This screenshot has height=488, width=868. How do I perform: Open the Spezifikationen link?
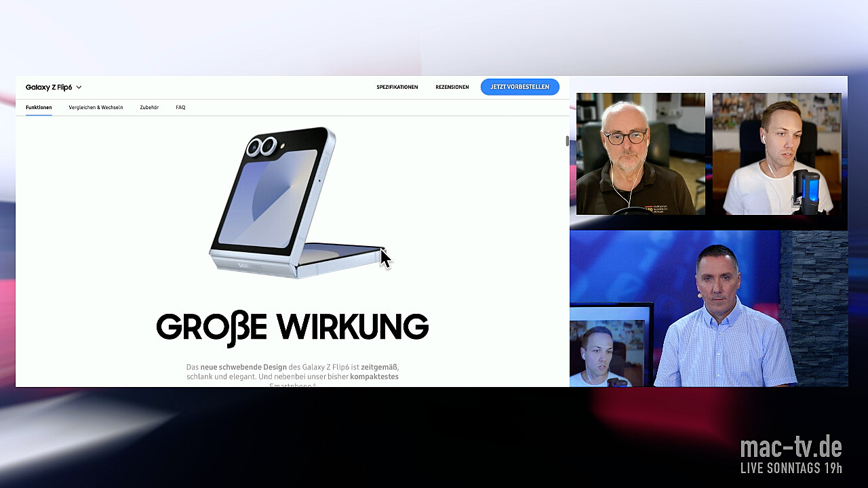(x=397, y=87)
